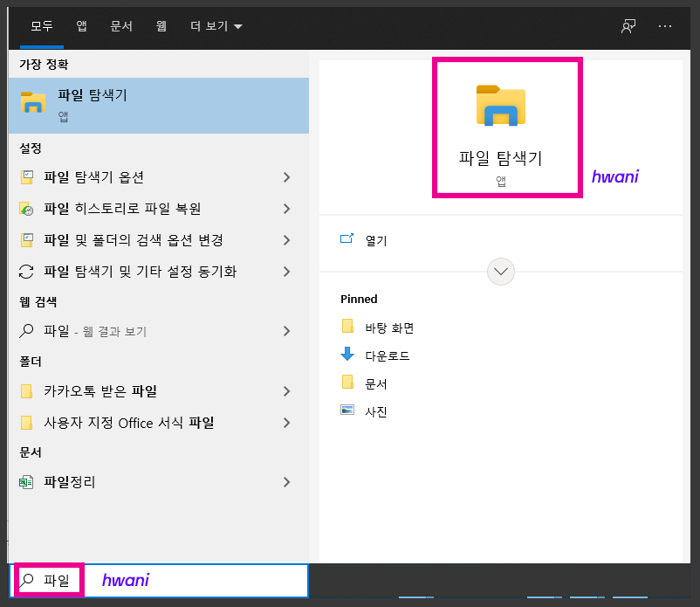Viewport: 700px width, 607px height.
Task: Open pinned 문서 folder
Action: [376, 383]
